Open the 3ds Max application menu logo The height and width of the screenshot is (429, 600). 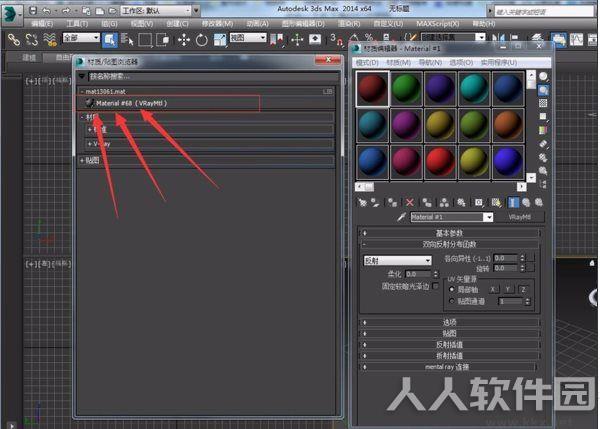(x=11, y=13)
